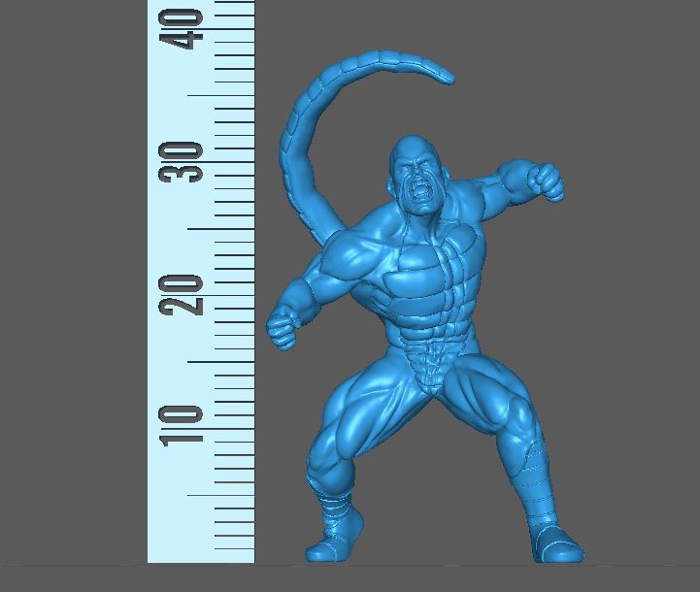Screen dimensions: 700x592
Task: Click the 10 label on the ruler
Action: point(183,426)
